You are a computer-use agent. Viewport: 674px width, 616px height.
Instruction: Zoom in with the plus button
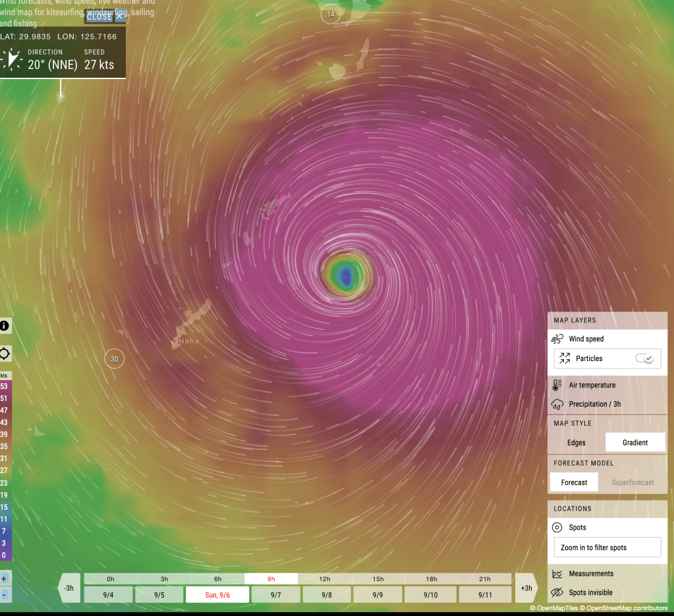(x=5, y=578)
